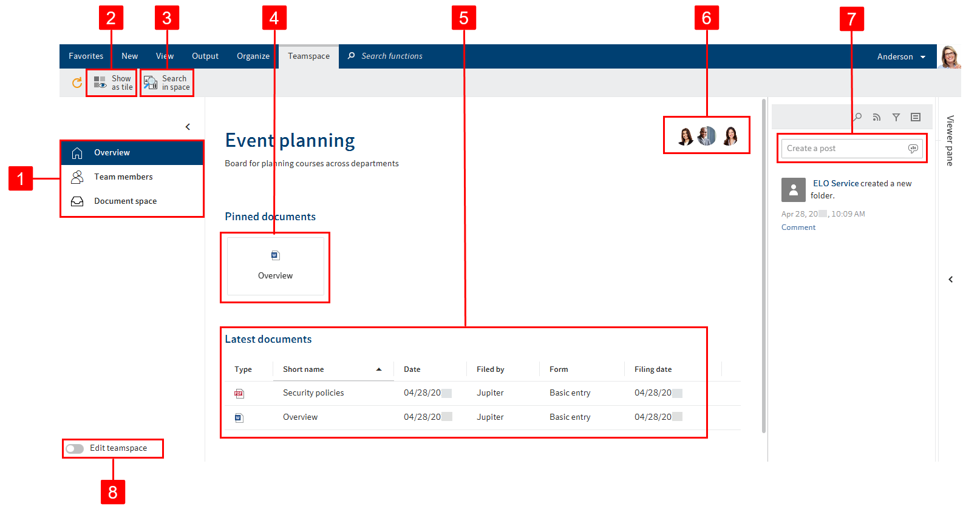Screen dimensions: 980x512
Task: Open the pinned Overview document tile
Action: coord(276,266)
